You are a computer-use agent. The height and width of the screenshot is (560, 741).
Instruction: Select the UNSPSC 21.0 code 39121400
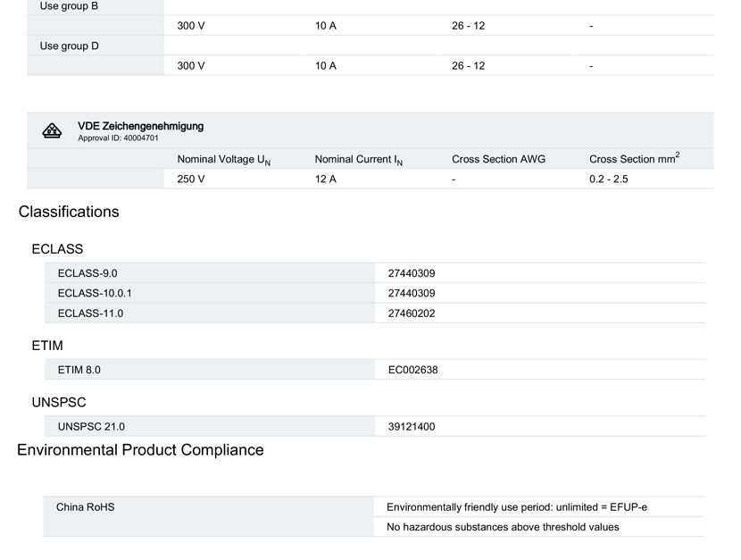(x=412, y=426)
